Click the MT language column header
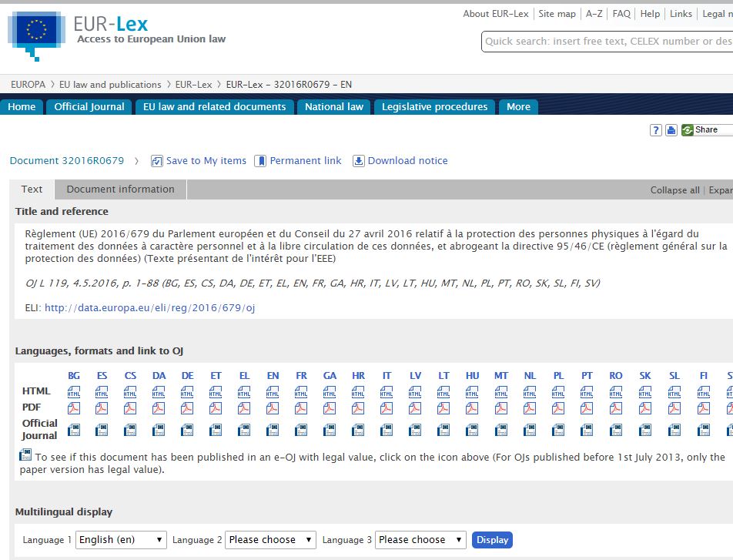 click(x=501, y=376)
